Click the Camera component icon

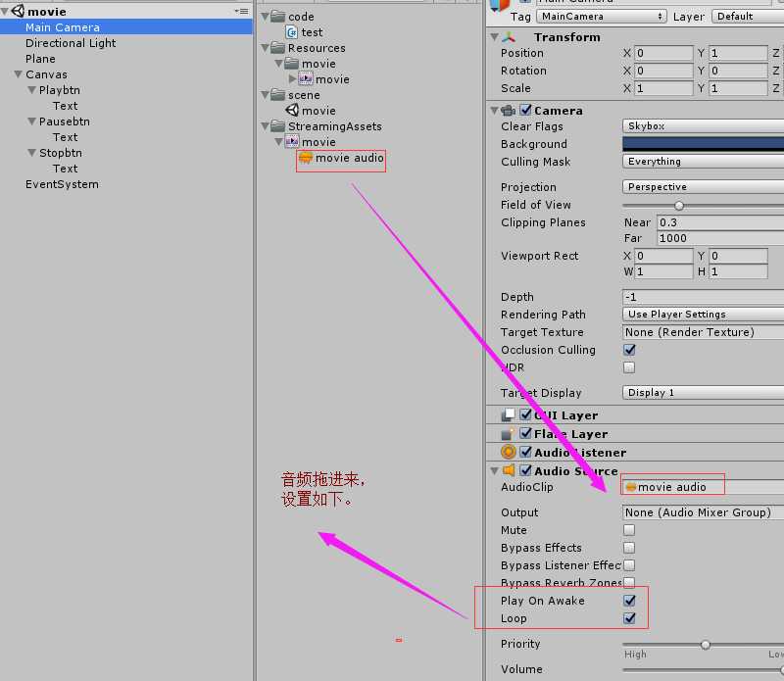(x=509, y=111)
